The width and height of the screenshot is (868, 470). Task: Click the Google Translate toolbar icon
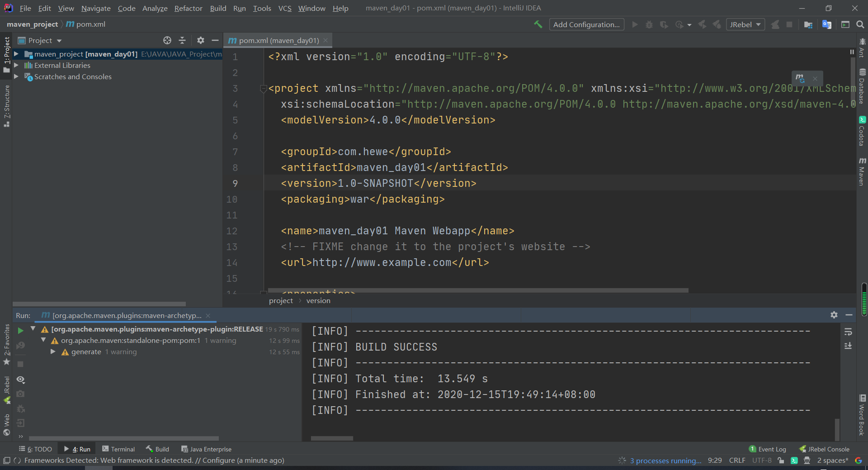coord(827,24)
